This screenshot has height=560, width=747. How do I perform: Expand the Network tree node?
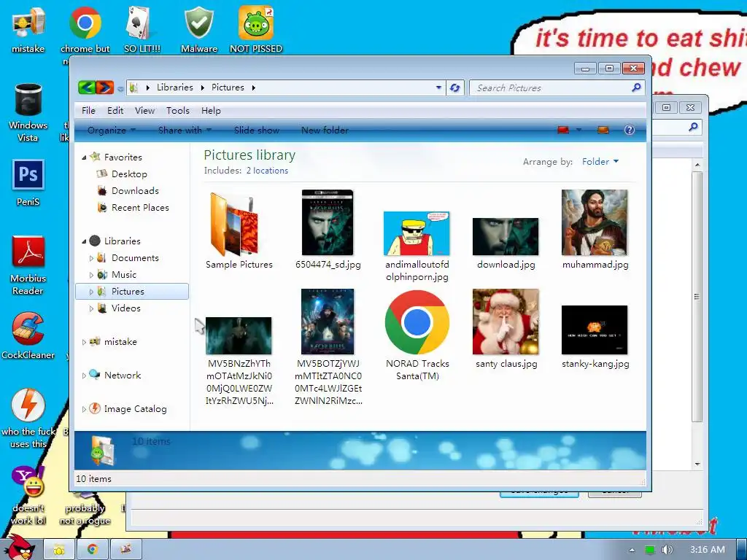[84, 376]
